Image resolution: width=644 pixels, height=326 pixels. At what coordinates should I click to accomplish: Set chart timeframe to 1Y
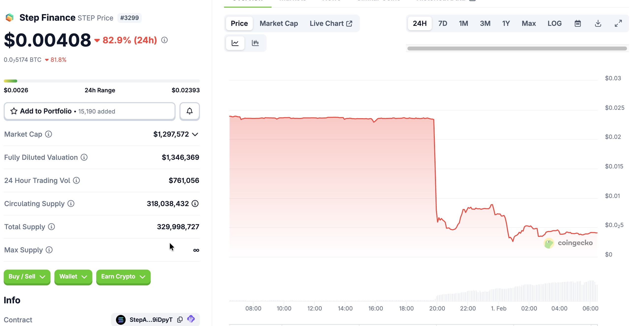[x=506, y=23]
